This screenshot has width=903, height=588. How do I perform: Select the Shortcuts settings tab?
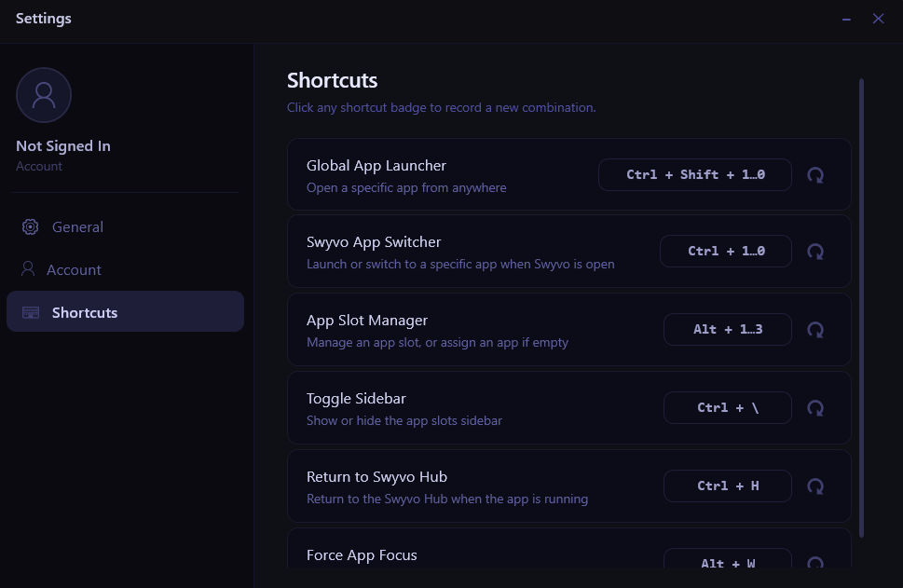[125, 311]
